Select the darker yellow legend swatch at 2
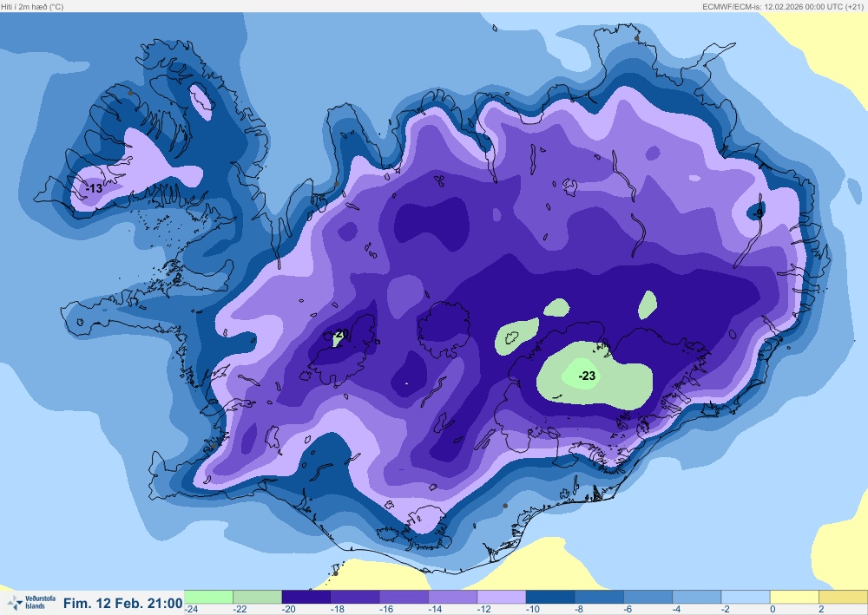This screenshot has height=615, width=868. click(843, 597)
